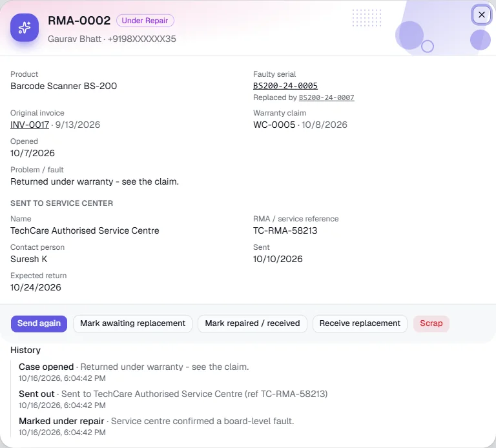Click the Sent date 10/10/2026
This screenshot has height=448, width=496.
click(x=278, y=259)
